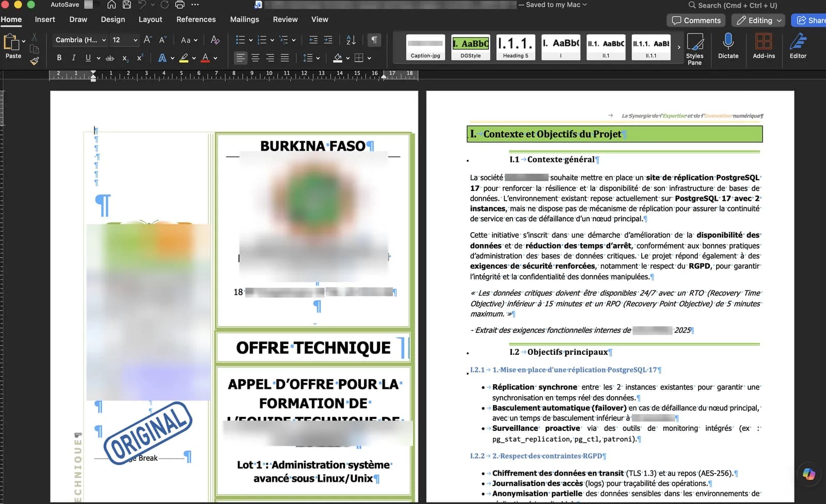This screenshot has height=504, width=826.
Task: Click the Share button
Action: pos(809,20)
